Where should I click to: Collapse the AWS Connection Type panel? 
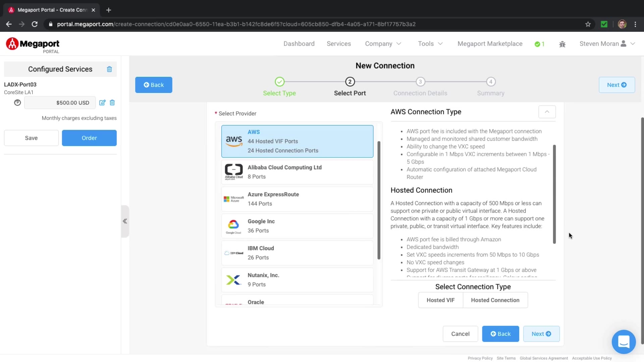coord(547,112)
